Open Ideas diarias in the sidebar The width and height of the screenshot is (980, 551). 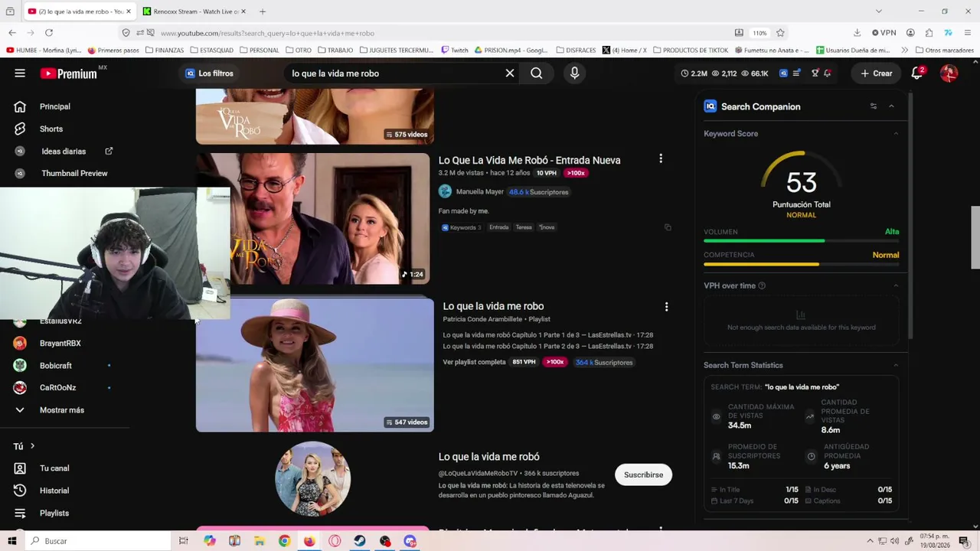tap(65, 152)
